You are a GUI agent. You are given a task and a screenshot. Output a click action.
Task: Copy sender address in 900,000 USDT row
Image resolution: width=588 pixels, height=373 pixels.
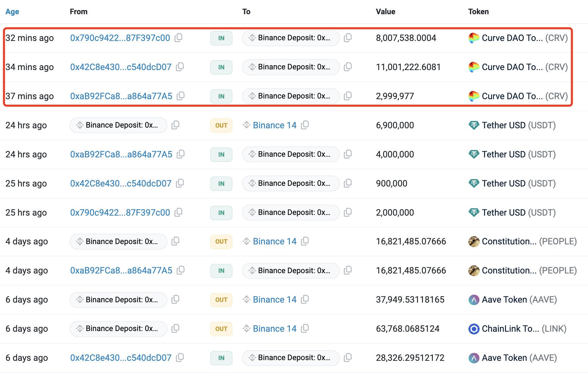[180, 183]
